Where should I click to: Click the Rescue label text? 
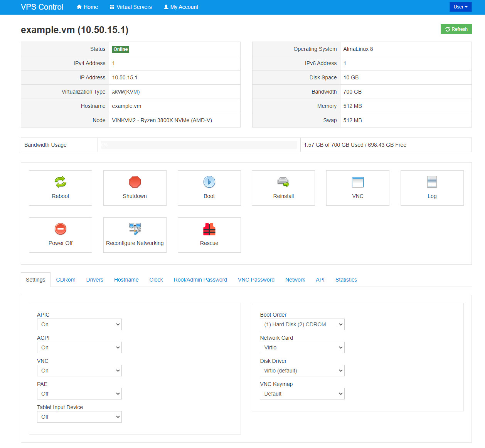(209, 243)
